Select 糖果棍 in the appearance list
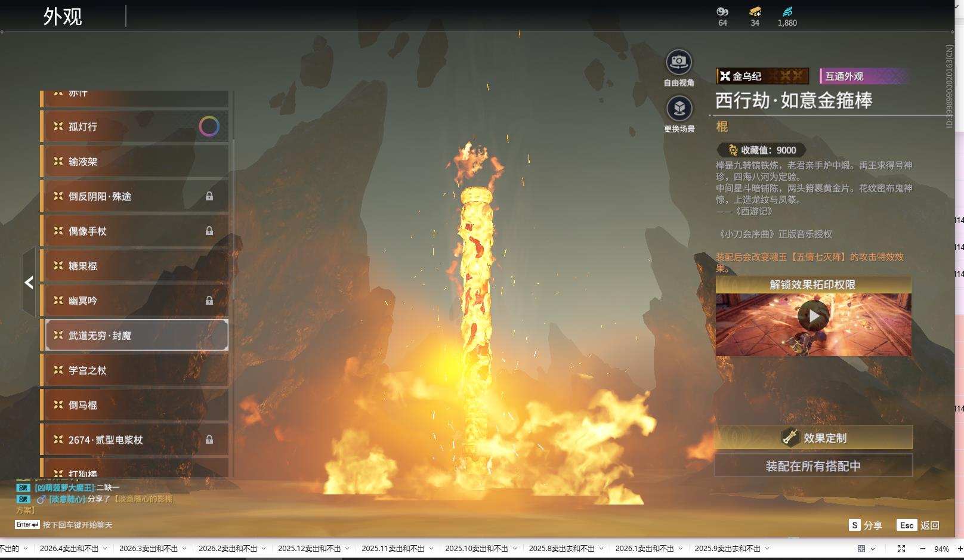 (135, 265)
